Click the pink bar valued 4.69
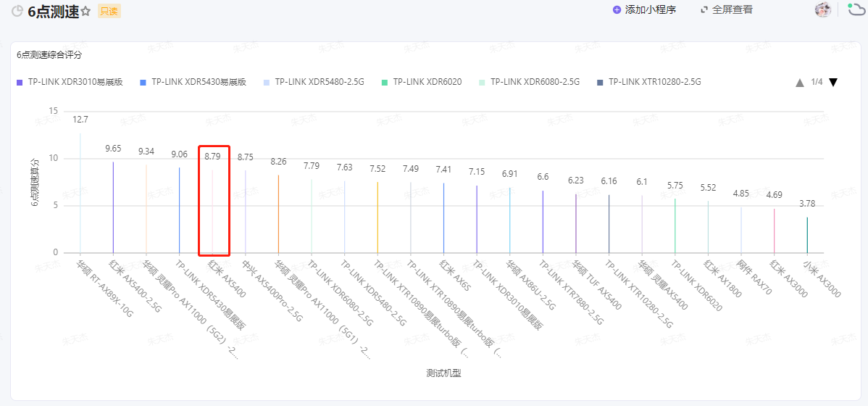This screenshot has width=868, height=406. 774,231
